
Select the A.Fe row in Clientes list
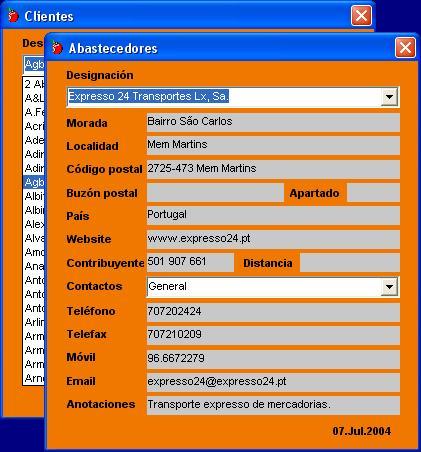pyautogui.click(x=34, y=112)
